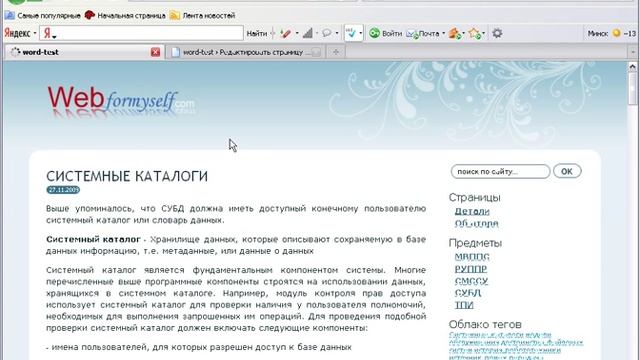Open the СМССУ category link
640x360 pixels.
(471, 281)
